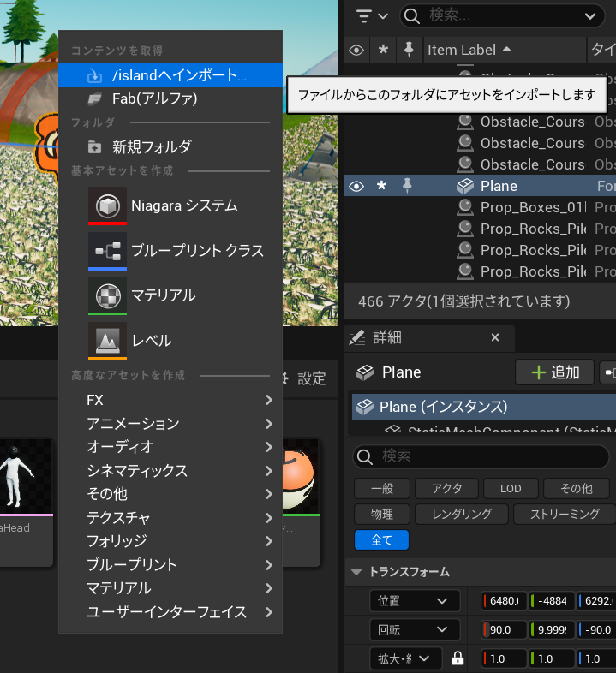
Task: Click the checkered マテリアル asset icon
Action: tap(107, 295)
